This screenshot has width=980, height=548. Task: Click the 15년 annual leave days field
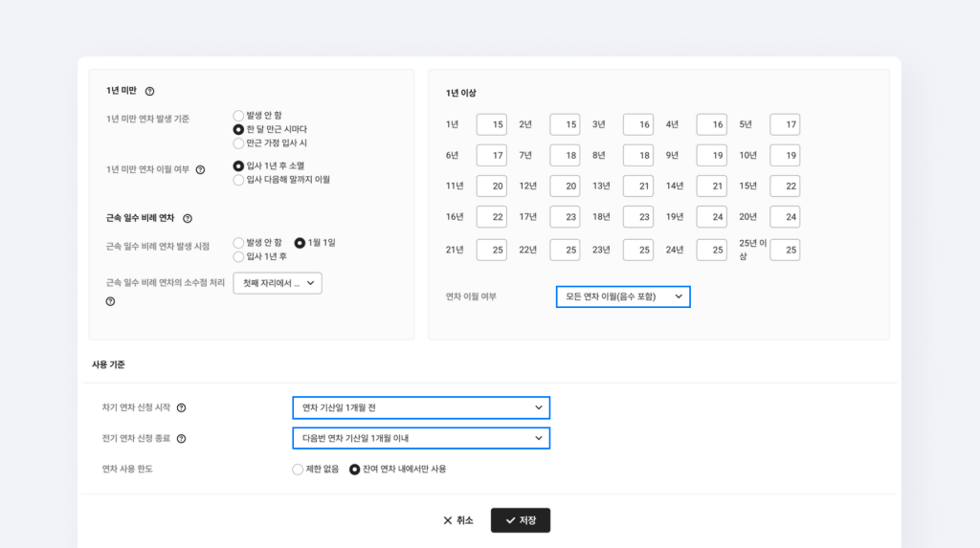pos(785,186)
